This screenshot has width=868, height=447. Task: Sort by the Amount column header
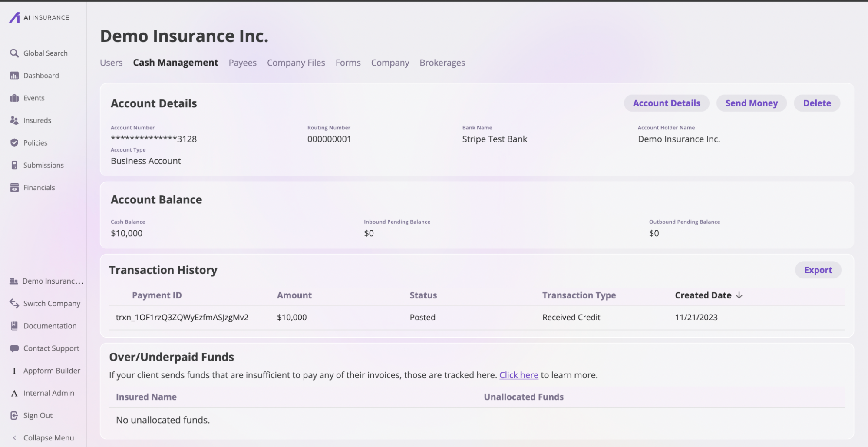[x=294, y=295]
